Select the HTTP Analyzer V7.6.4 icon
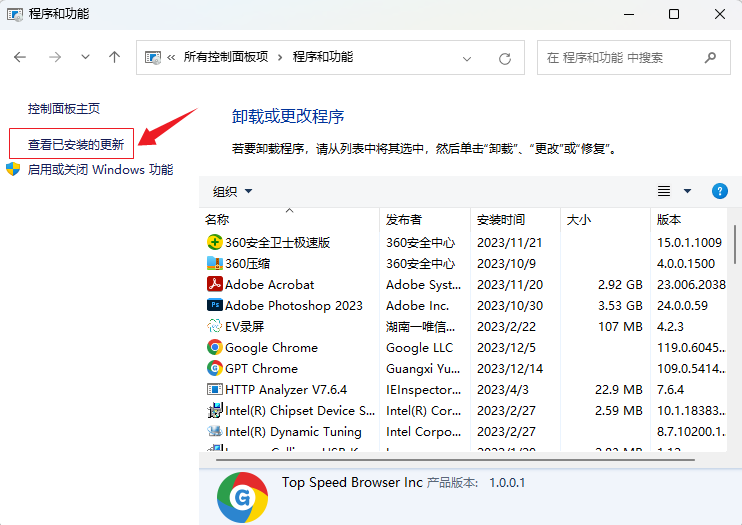This screenshot has height=525, width=742. [214, 389]
